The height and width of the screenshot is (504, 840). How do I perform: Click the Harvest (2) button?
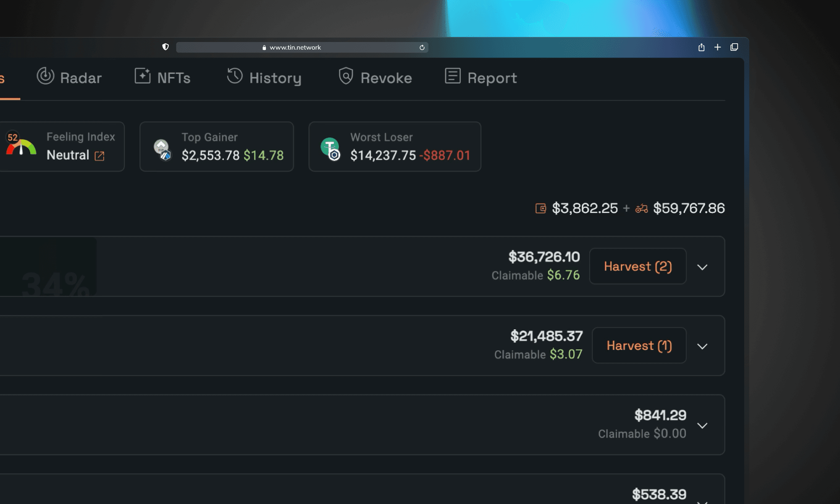[x=638, y=266]
